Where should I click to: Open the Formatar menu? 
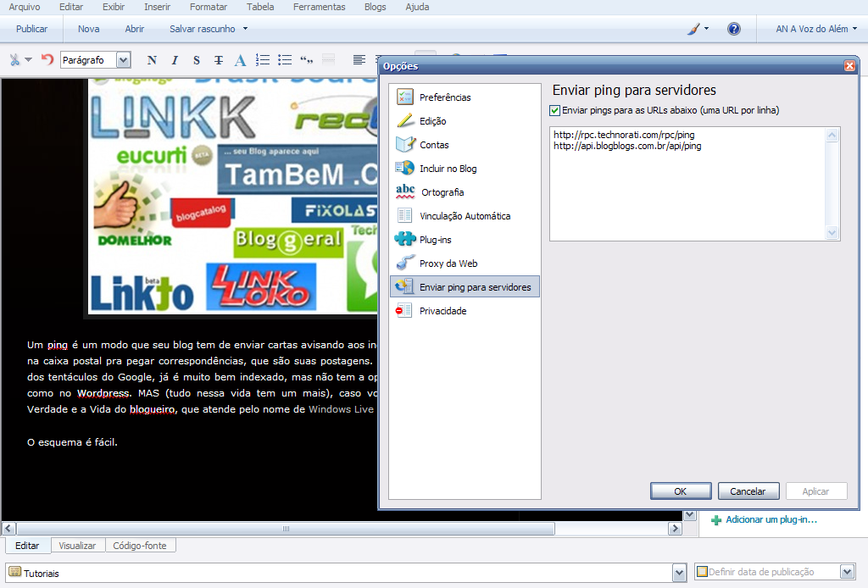[x=209, y=7]
